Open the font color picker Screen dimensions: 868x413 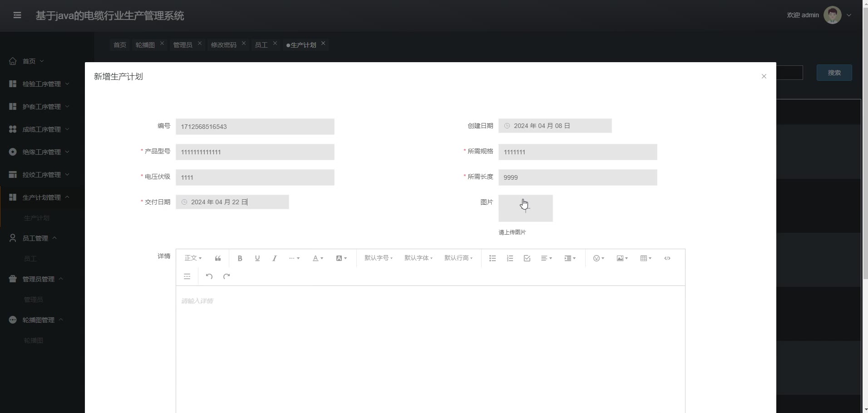(x=318, y=258)
